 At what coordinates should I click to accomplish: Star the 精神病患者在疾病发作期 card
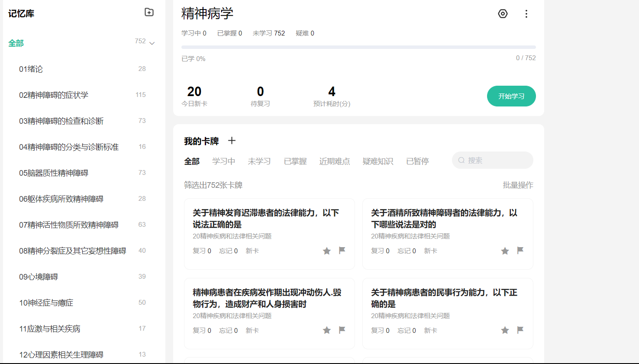[327, 331]
